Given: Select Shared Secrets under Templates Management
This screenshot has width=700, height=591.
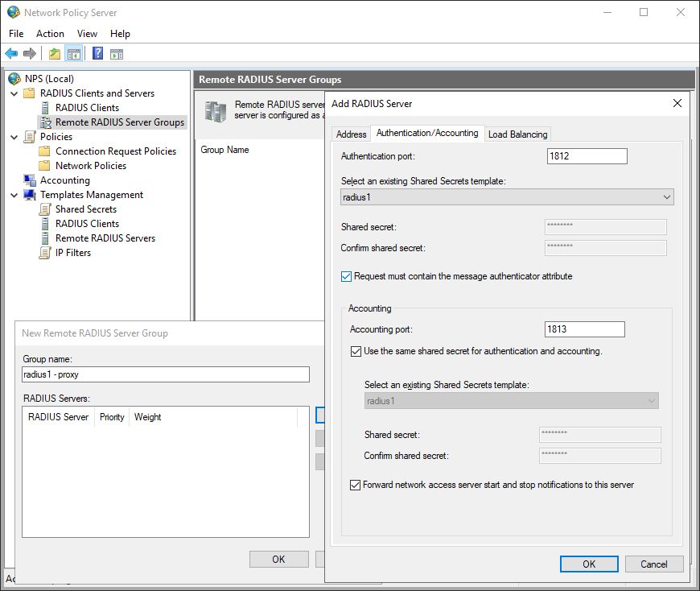Looking at the screenshot, I should tap(86, 209).
